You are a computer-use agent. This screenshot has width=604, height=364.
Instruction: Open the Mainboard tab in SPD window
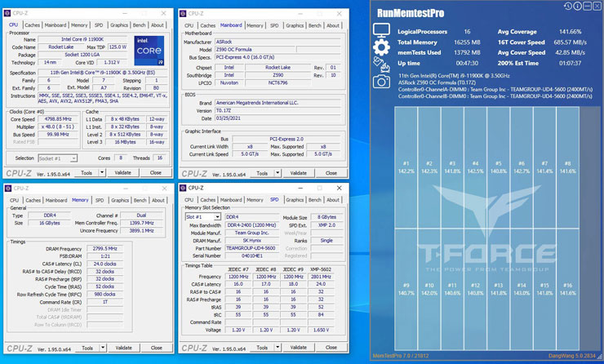[x=231, y=200]
